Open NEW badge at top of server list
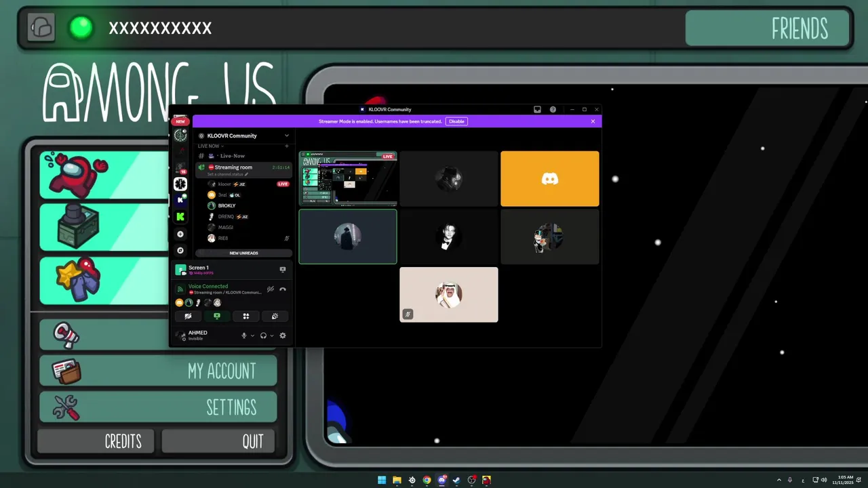 pos(180,121)
